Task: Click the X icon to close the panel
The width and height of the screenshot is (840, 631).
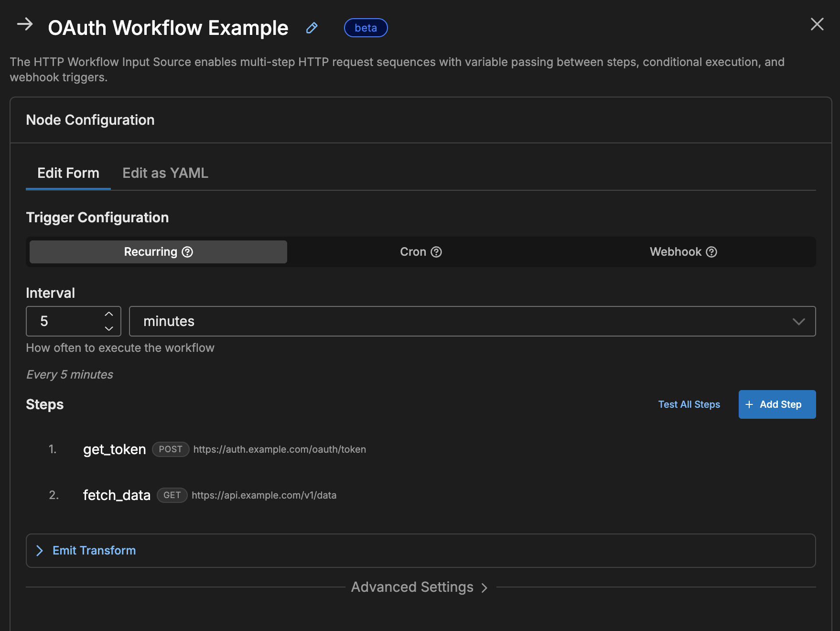Action: point(817,24)
